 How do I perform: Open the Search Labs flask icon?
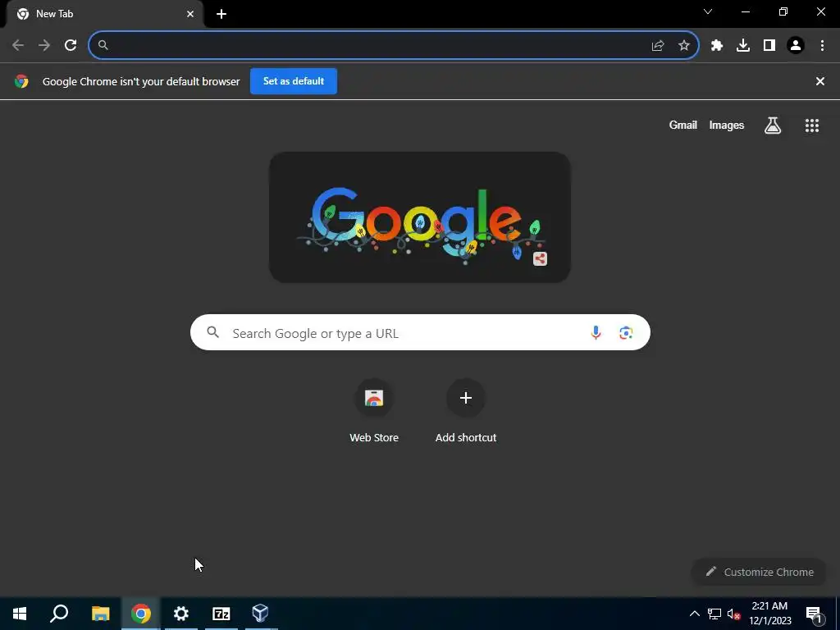coord(773,126)
